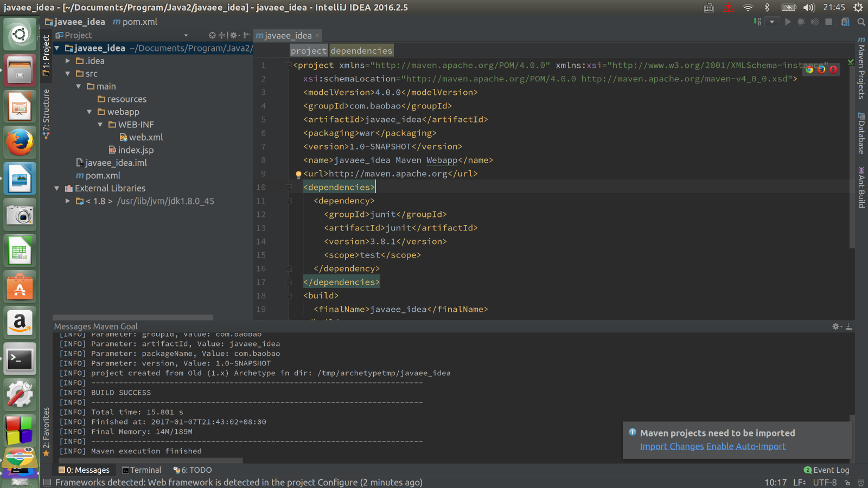The width and height of the screenshot is (868, 488).
Task: Click project breadcrumb in editor
Action: 309,51
